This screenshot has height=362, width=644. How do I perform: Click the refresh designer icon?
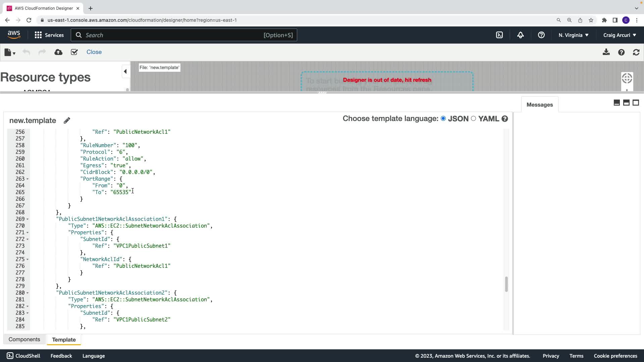636,52
